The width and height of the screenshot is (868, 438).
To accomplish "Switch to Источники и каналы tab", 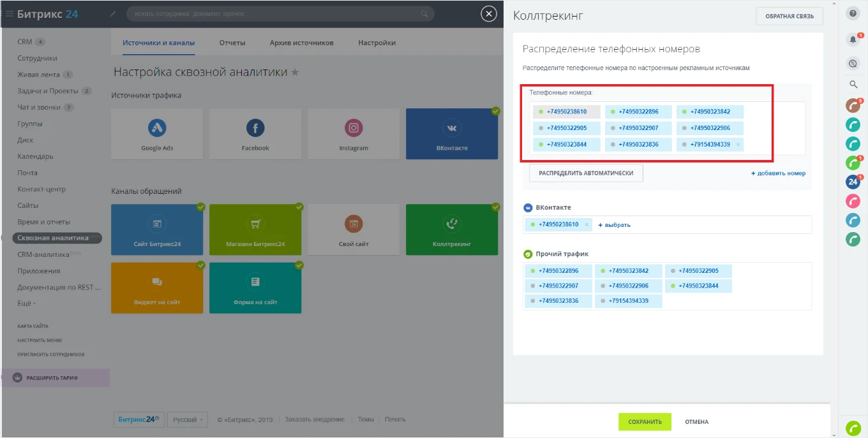I will (159, 43).
